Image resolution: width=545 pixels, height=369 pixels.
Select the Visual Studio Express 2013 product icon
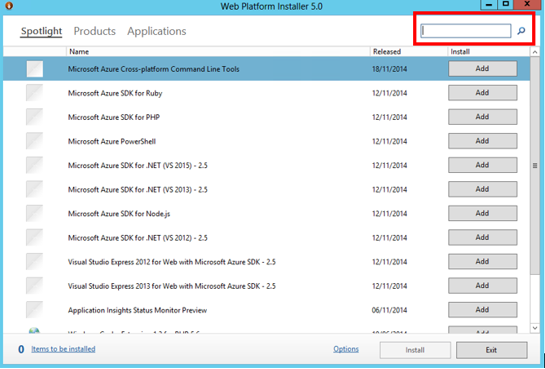pos(35,286)
